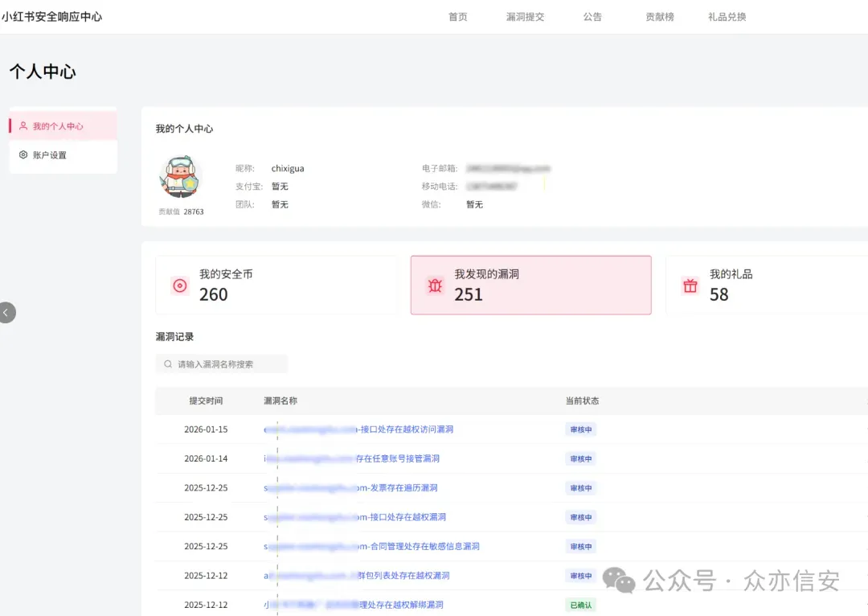Viewport: 868px width, 616px height.
Task: Go to 漏洞提交 page
Action: click(525, 17)
